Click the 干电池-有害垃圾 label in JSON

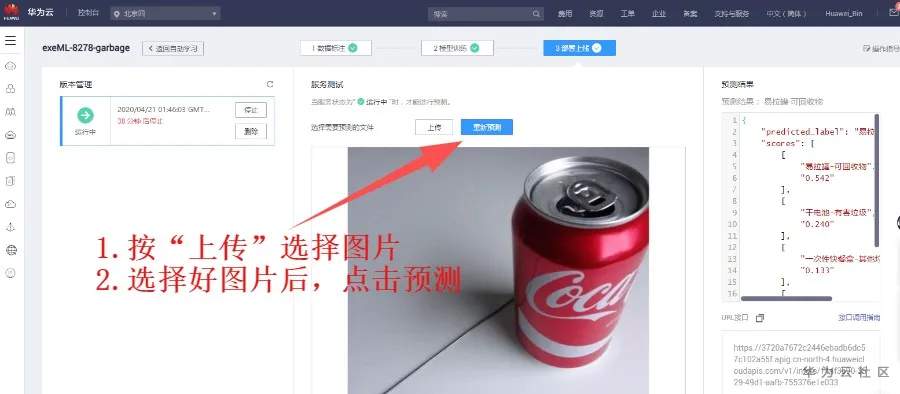837,213
